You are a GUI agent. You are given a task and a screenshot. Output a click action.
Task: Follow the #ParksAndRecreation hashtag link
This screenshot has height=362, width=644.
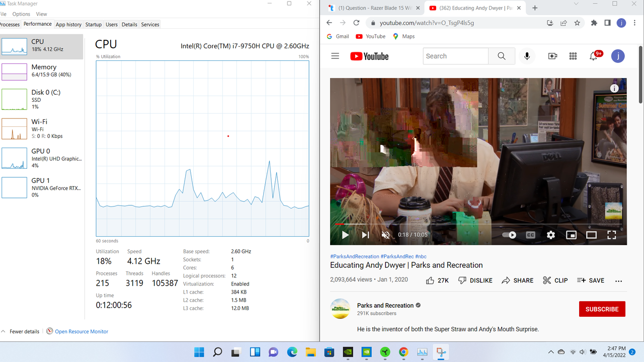[x=355, y=256]
